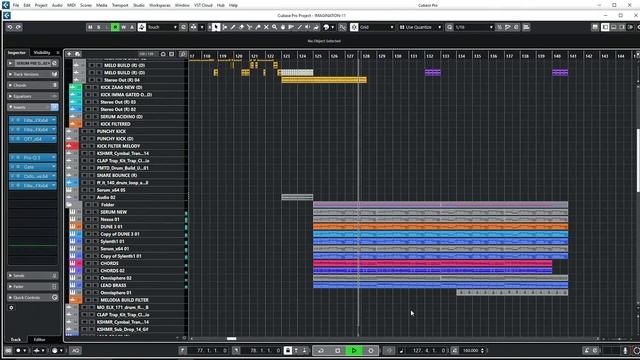The height and width of the screenshot is (360, 640).
Task: Click the green Play button
Action: [x=354, y=350]
